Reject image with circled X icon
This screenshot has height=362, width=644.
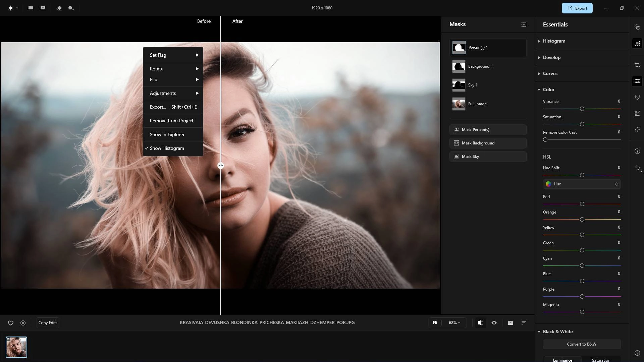tap(23, 323)
